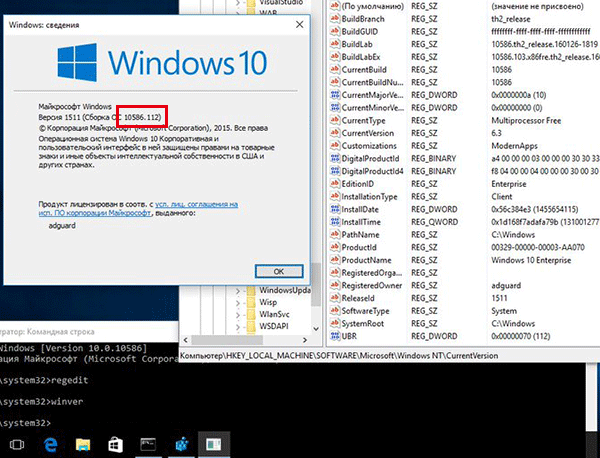Click the regedit command line in console
The image size is (600, 458).
tap(44, 380)
